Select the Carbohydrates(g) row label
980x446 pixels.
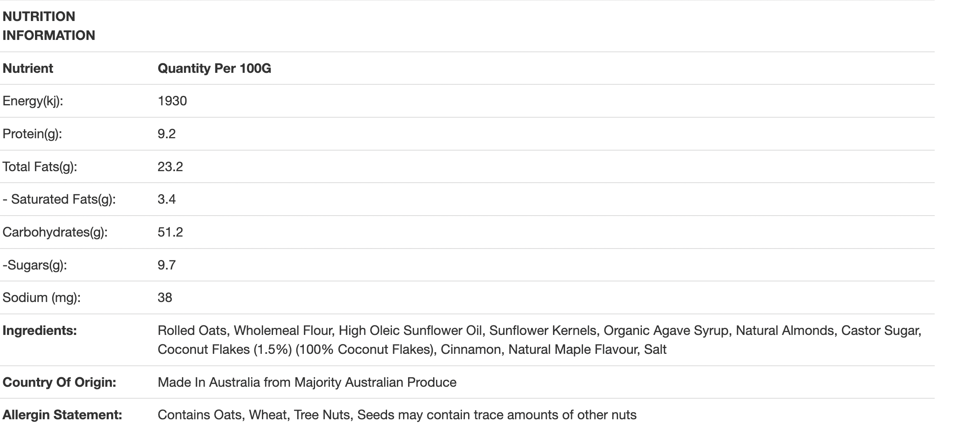point(55,232)
